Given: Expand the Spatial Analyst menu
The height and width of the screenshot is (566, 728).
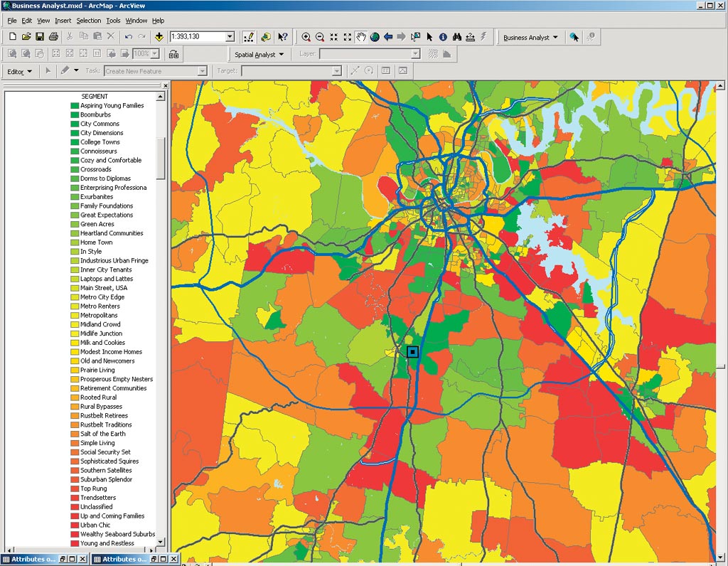Looking at the screenshot, I should [x=259, y=55].
